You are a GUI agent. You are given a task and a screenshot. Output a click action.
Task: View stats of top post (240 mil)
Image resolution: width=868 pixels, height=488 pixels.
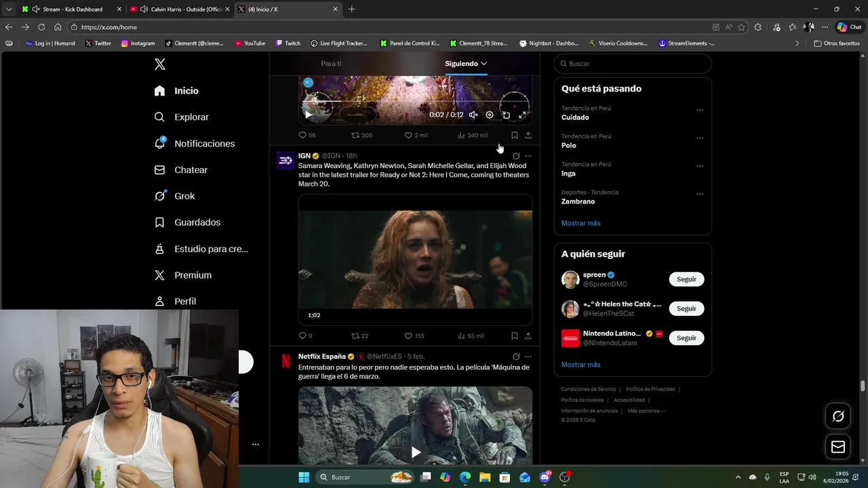coord(473,135)
